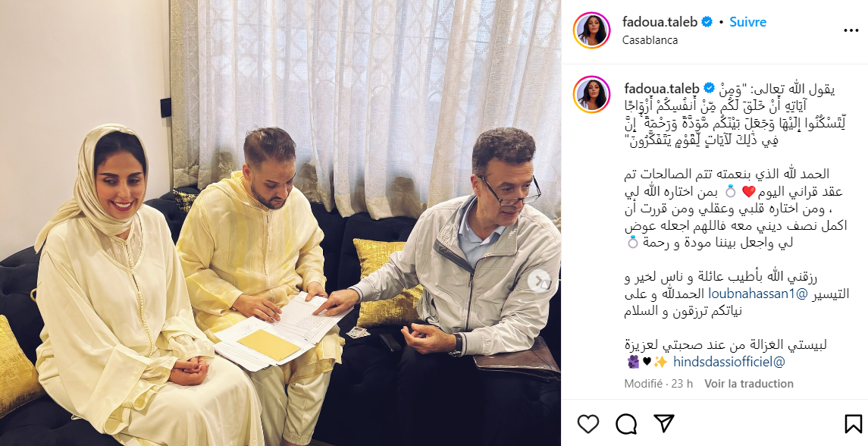Save the post with the bookmark icon
868x446 pixels.
[853, 425]
